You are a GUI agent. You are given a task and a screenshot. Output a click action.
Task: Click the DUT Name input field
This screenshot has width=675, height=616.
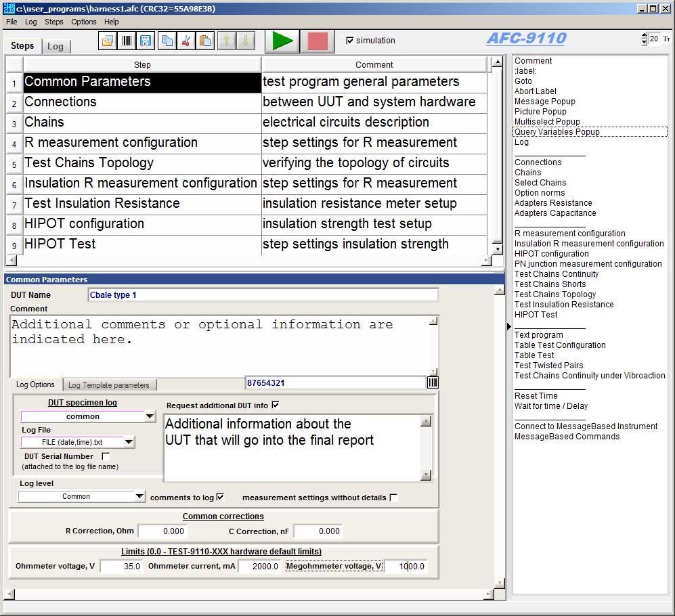263,295
